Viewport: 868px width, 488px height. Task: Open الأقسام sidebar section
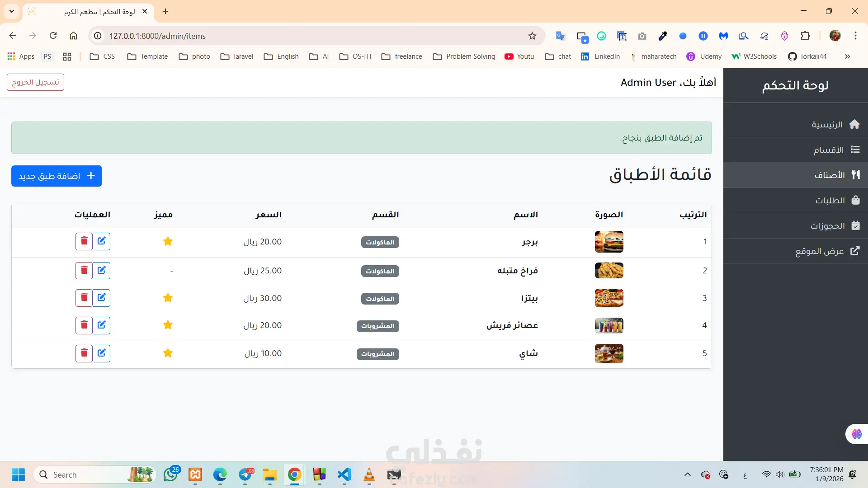coord(829,150)
